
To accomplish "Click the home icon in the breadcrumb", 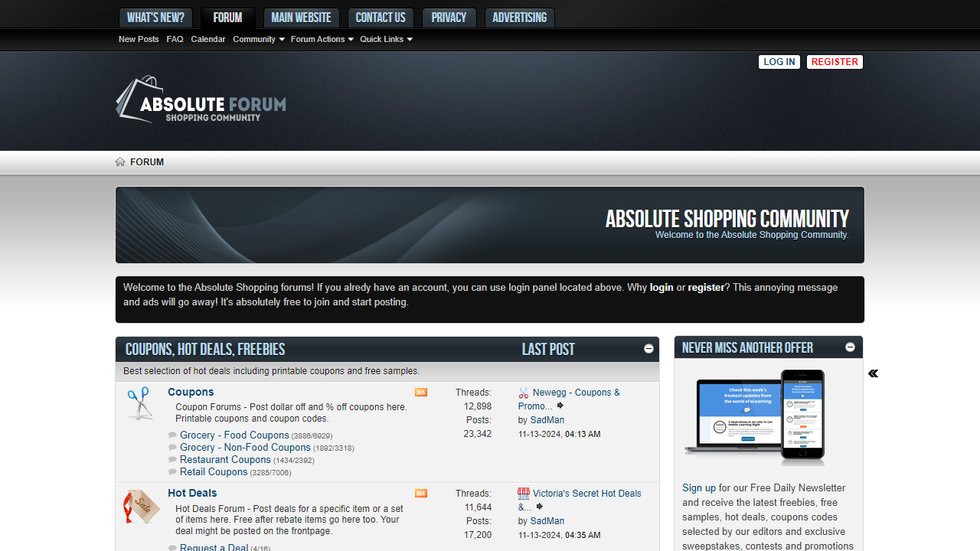I will pos(120,161).
